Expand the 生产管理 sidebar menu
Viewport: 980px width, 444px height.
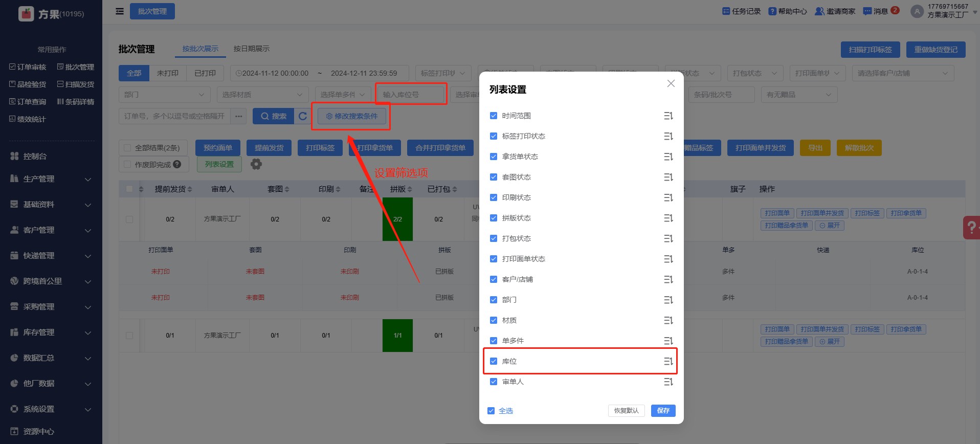(x=51, y=179)
